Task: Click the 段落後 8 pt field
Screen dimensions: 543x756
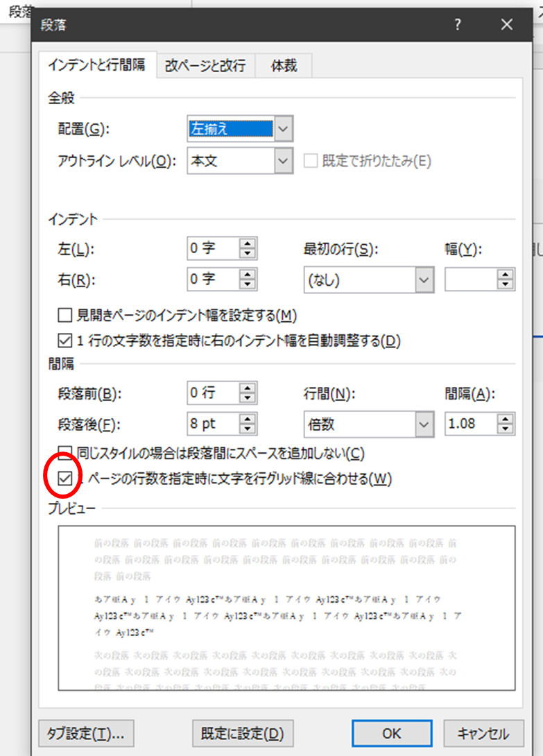Action: 214,424
